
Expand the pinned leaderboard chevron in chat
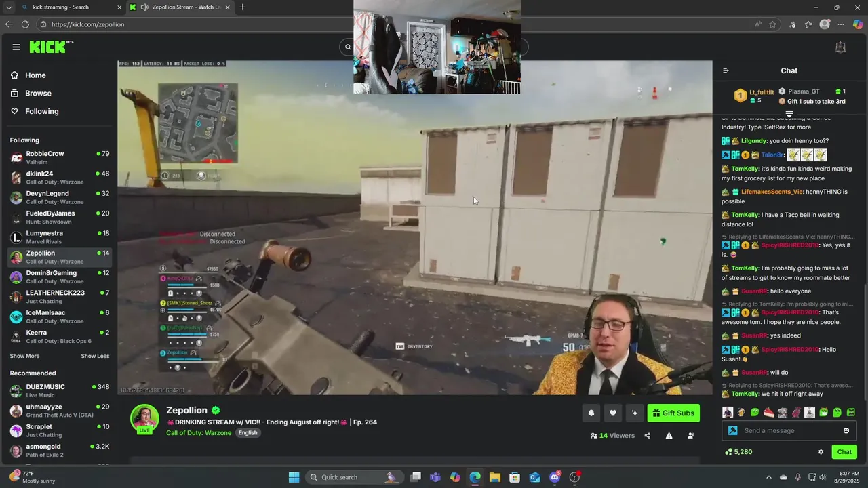pyautogui.click(x=789, y=114)
